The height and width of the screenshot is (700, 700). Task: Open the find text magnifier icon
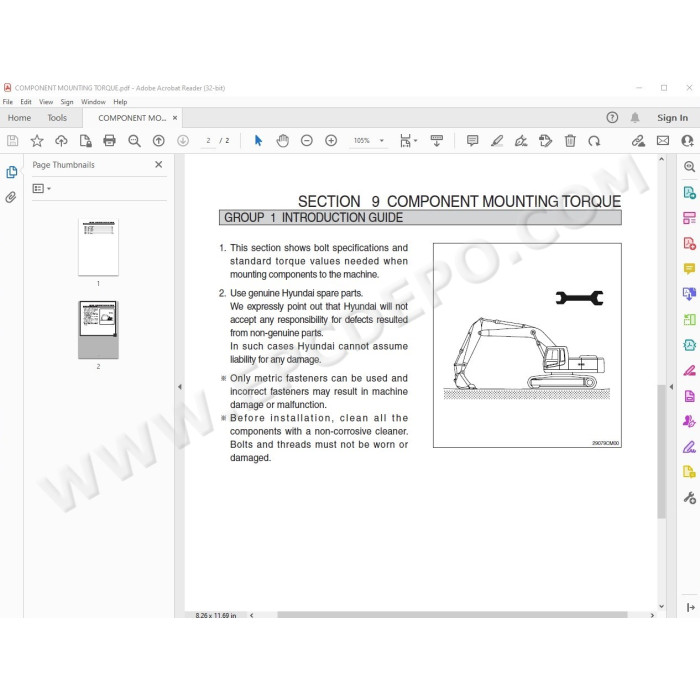click(134, 141)
